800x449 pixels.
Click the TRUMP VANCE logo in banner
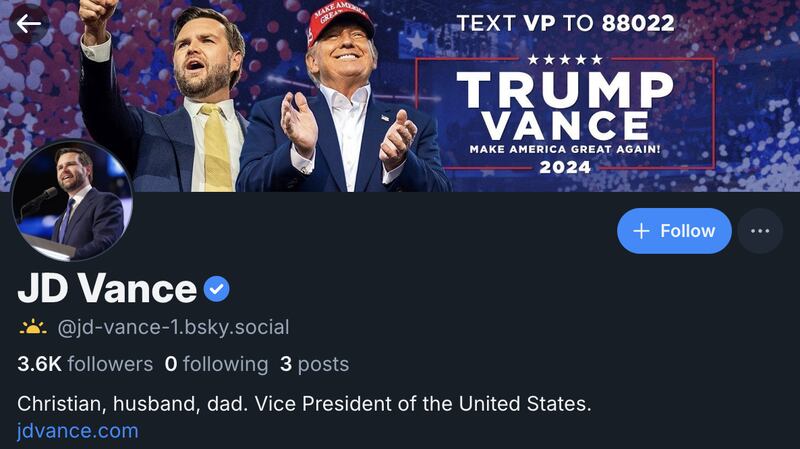pos(565,107)
